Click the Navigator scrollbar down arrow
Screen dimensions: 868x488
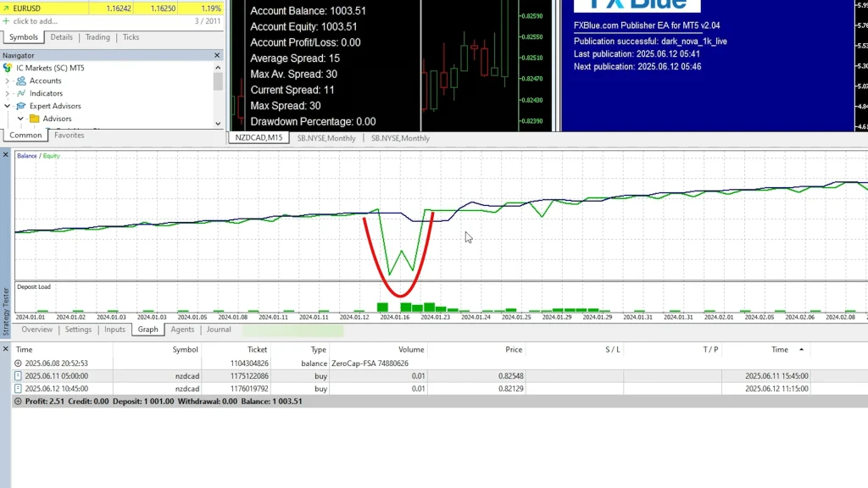point(218,123)
